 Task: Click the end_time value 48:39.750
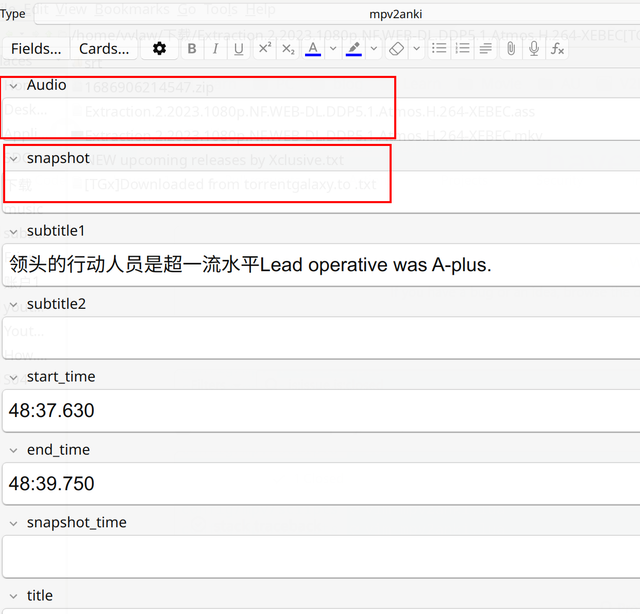pyautogui.click(x=51, y=483)
